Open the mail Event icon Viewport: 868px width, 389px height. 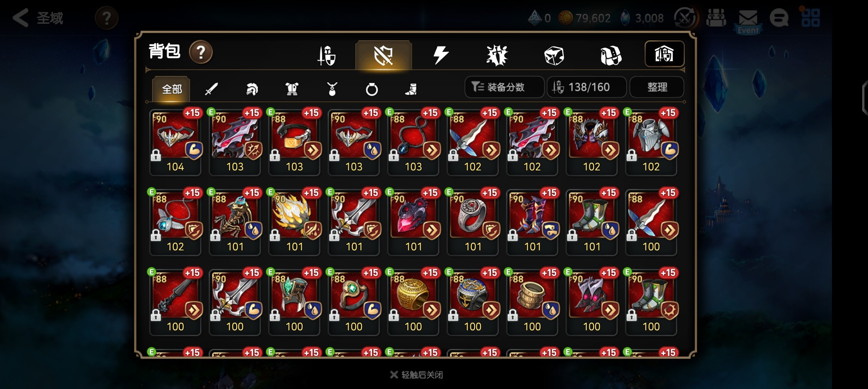(x=748, y=20)
